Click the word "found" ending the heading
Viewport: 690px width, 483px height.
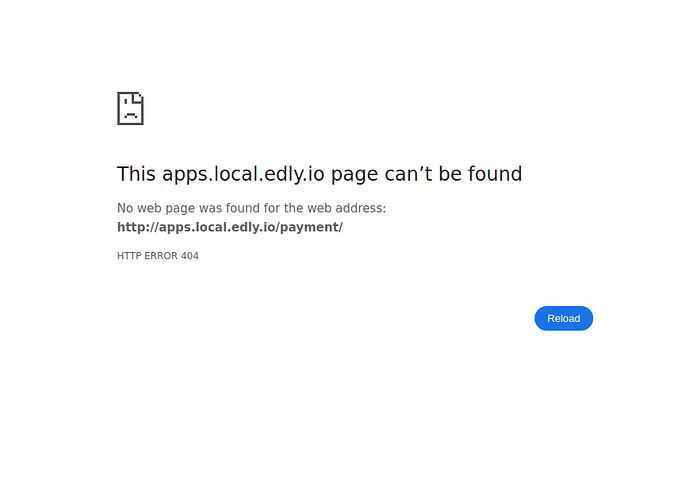(495, 173)
